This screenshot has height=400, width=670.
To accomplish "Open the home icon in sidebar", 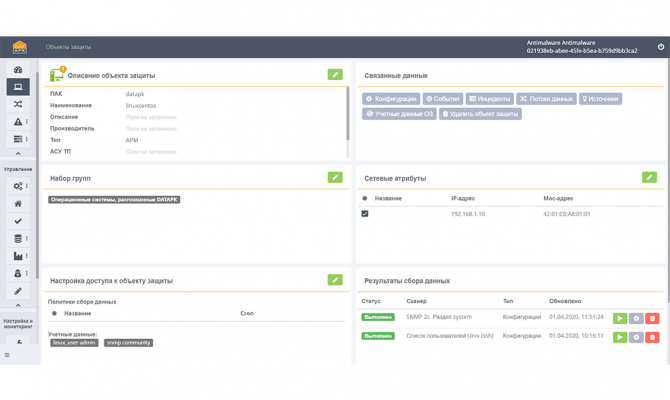I will click(18, 204).
